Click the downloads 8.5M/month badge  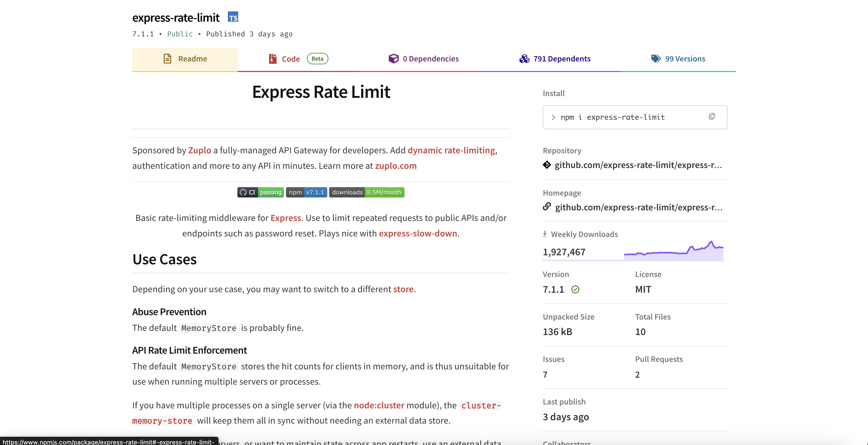point(367,192)
